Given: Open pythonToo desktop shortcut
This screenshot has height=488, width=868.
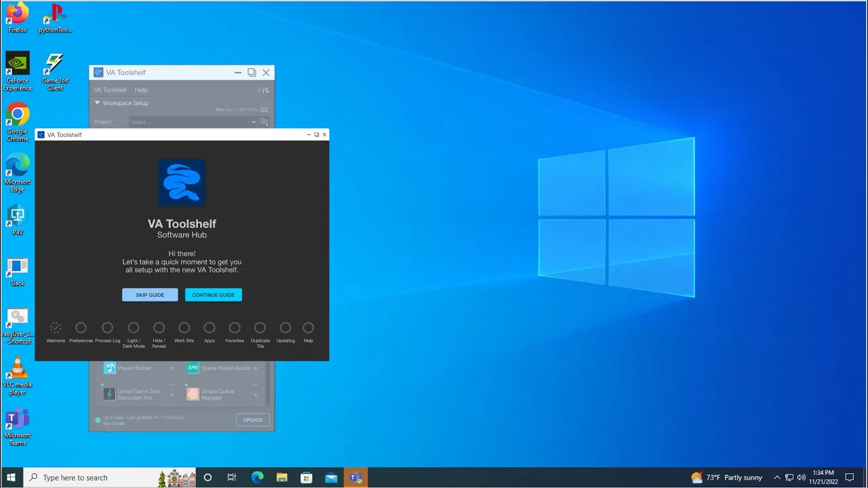Looking at the screenshot, I should click(55, 18).
